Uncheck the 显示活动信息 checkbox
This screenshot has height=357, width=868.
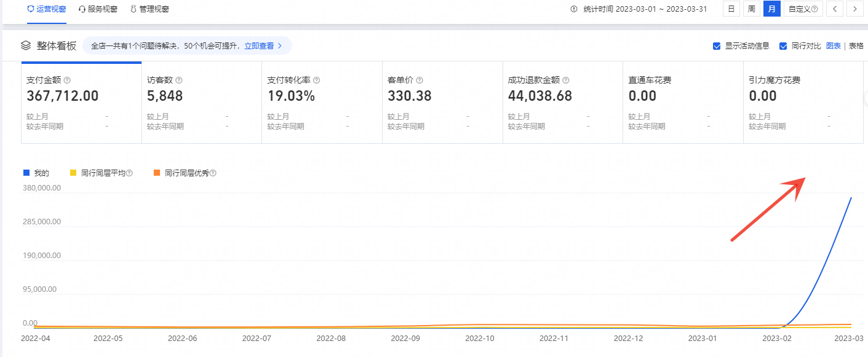[717, 46]
